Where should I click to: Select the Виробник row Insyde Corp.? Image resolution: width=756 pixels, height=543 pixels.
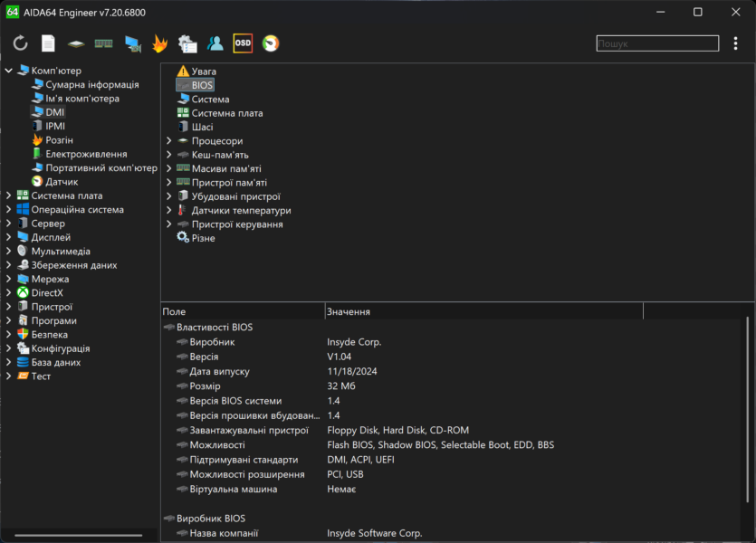point(451,342)
